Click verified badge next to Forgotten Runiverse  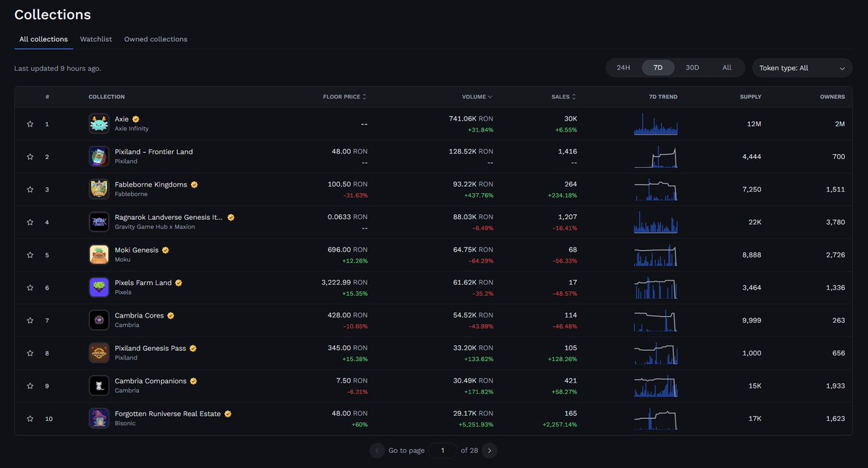[x=228, y=414]
